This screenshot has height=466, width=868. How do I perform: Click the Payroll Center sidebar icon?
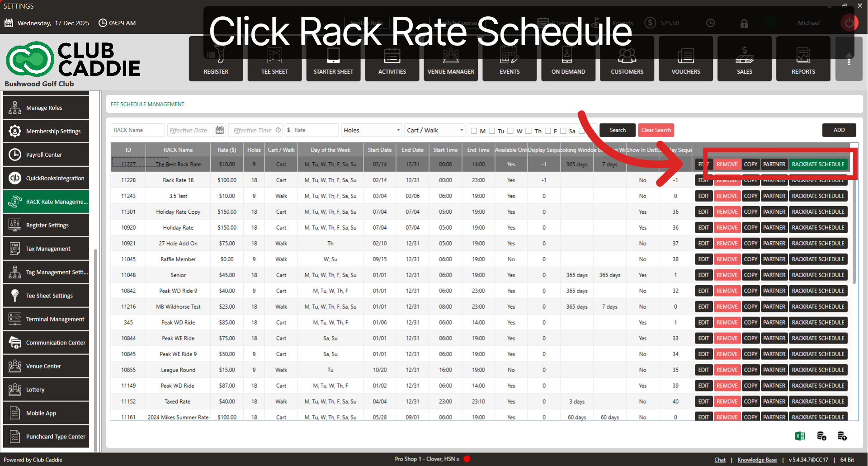pyautogui.click(x=14, y=155)
